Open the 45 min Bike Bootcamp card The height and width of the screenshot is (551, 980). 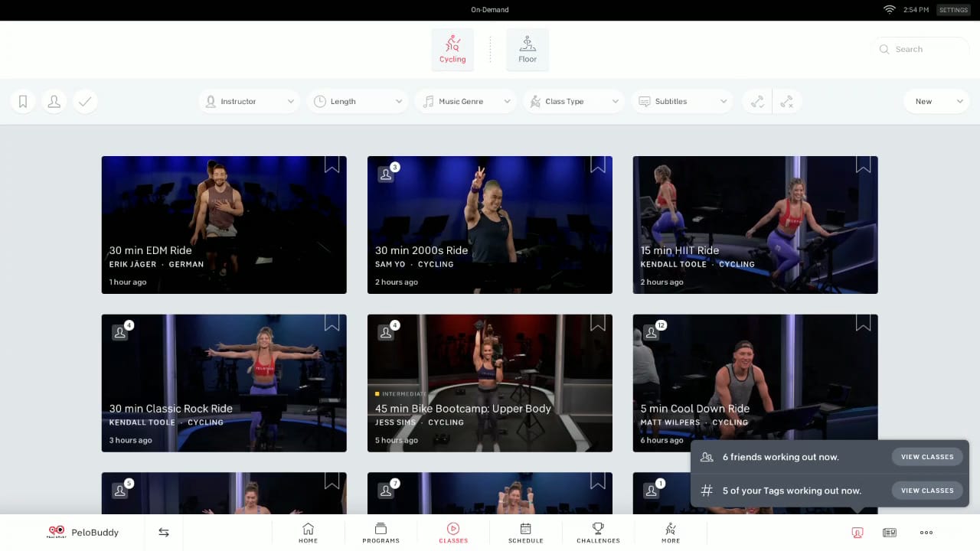(x=490, y=383)
